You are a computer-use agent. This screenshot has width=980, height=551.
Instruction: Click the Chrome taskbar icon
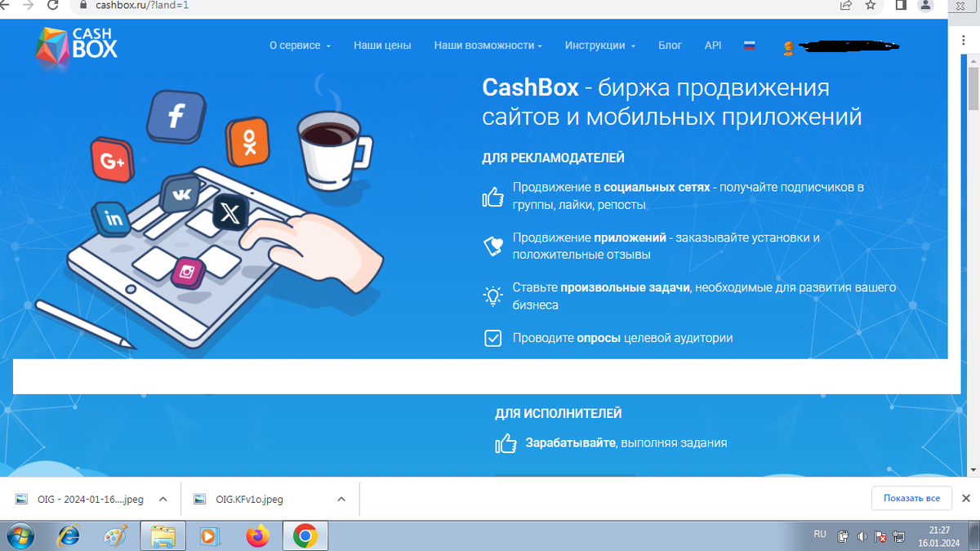(x=305, y=536)
